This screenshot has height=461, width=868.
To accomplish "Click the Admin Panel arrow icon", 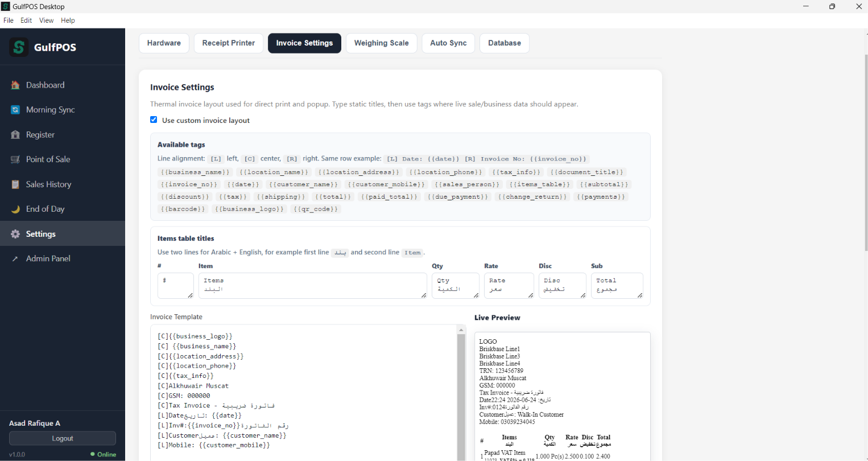I will 15,258.
